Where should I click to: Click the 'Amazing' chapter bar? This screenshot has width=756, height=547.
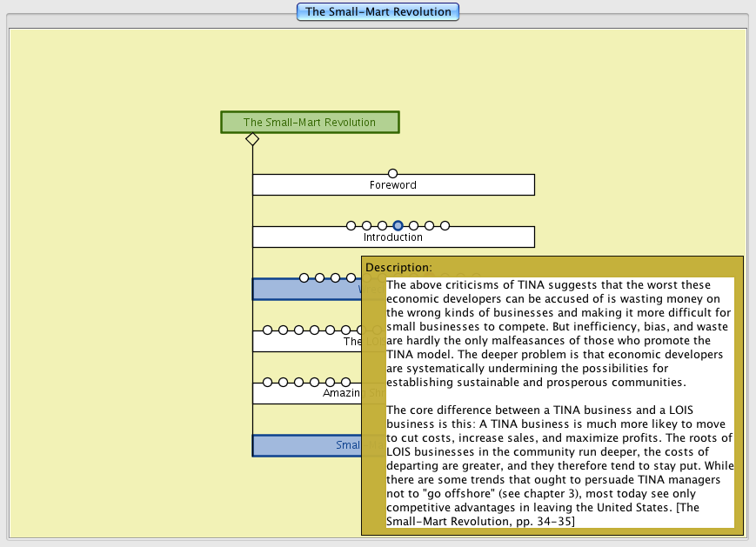304,394
